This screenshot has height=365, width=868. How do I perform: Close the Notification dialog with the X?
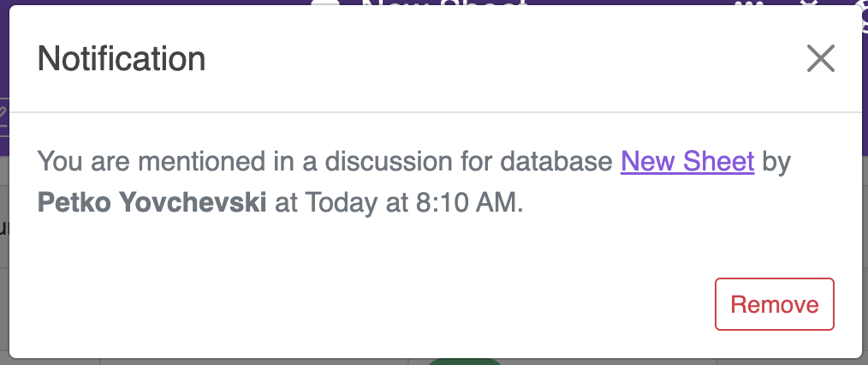tap(820, 59)
